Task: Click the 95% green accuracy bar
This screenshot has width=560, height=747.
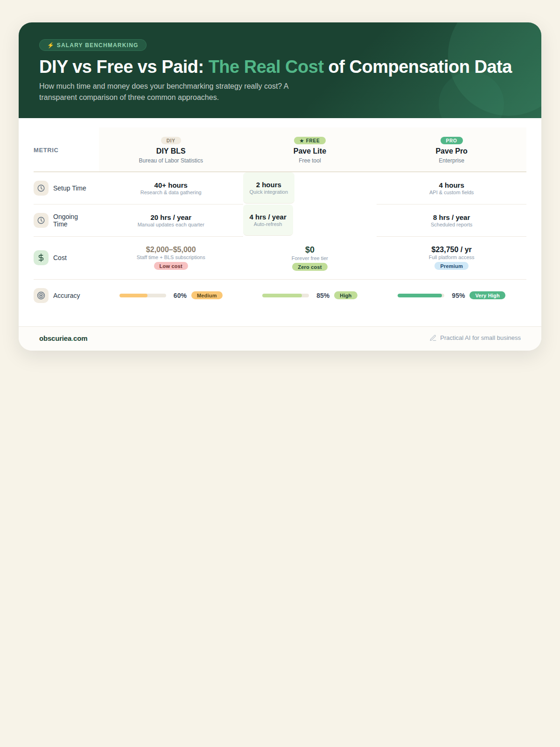Action: pos(420,296)
